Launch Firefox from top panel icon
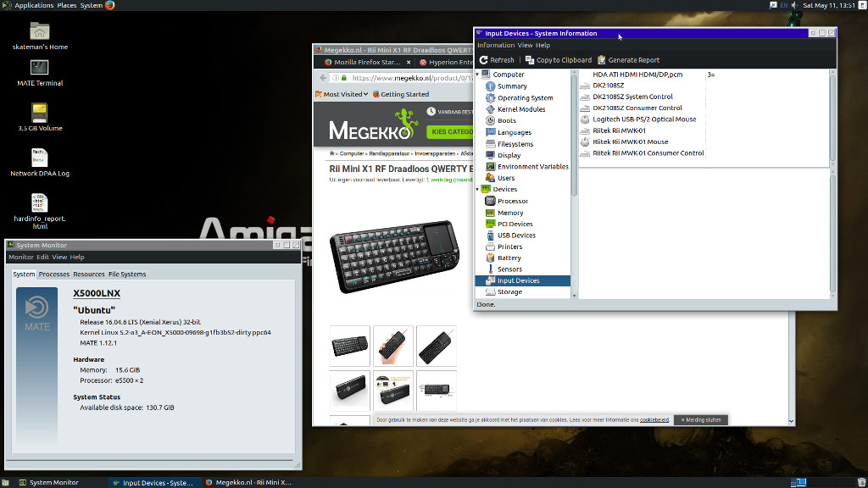868x488 pixels. pyautogui.click(x=109, y=5)
